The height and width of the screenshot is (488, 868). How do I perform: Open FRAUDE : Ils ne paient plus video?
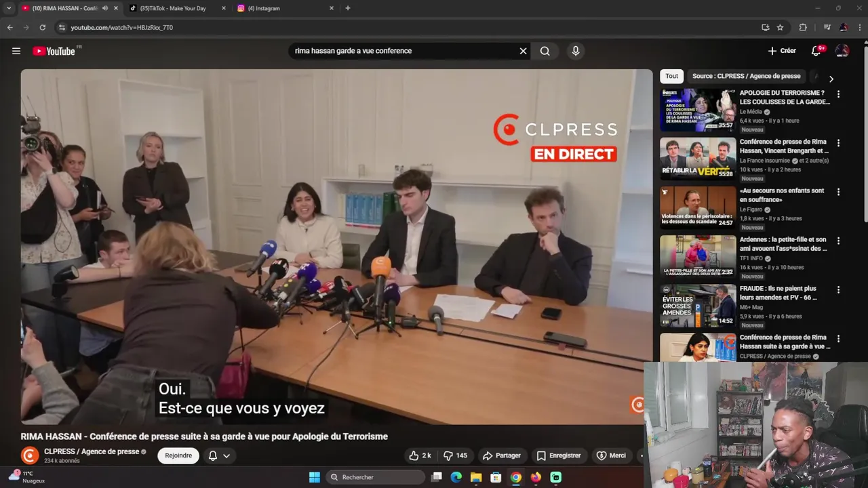(x=778, y=293)
